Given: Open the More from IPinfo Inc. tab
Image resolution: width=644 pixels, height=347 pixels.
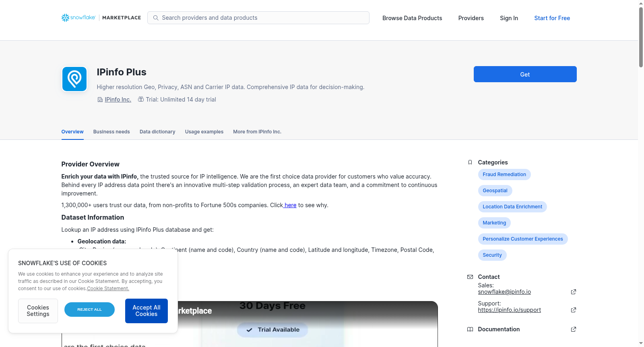Looking at the screenshot, I should 257,132.
